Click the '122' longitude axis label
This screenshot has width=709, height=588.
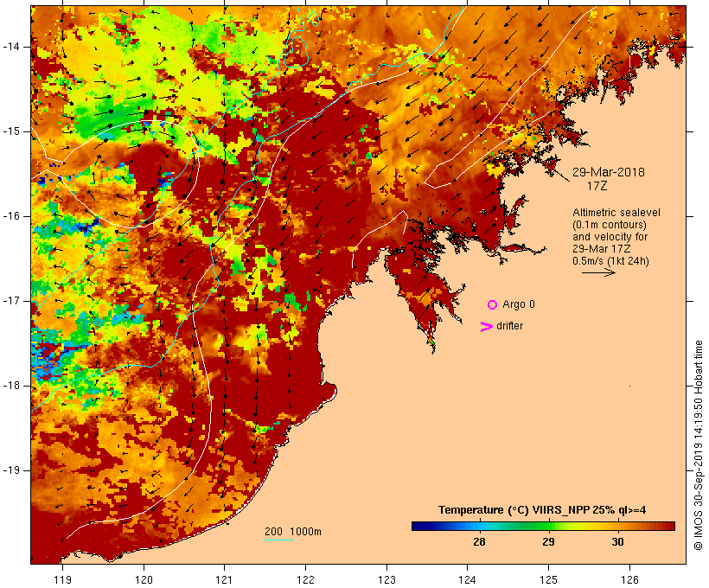[306, 579]
